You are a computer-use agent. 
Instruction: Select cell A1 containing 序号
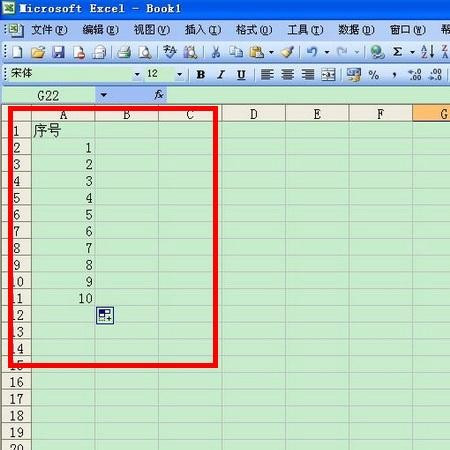pyautogui.click(x=63, y=130)
